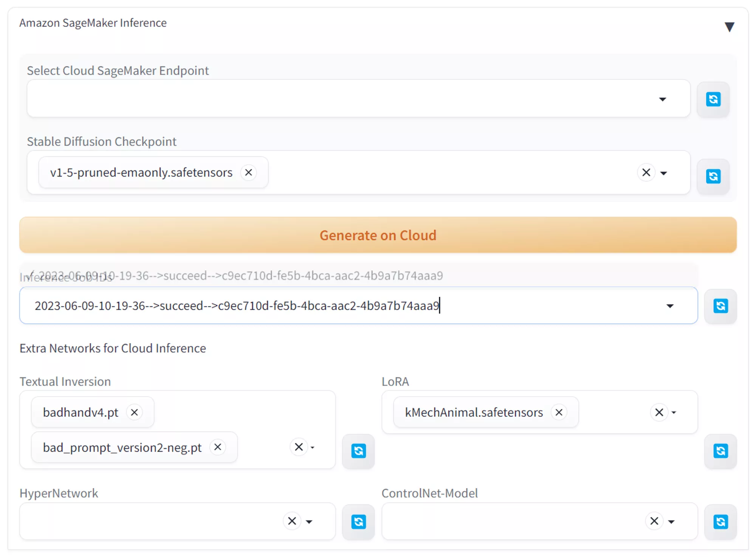Collapse the Amazon SageMaker Inference panel

(x=729, y=27)
